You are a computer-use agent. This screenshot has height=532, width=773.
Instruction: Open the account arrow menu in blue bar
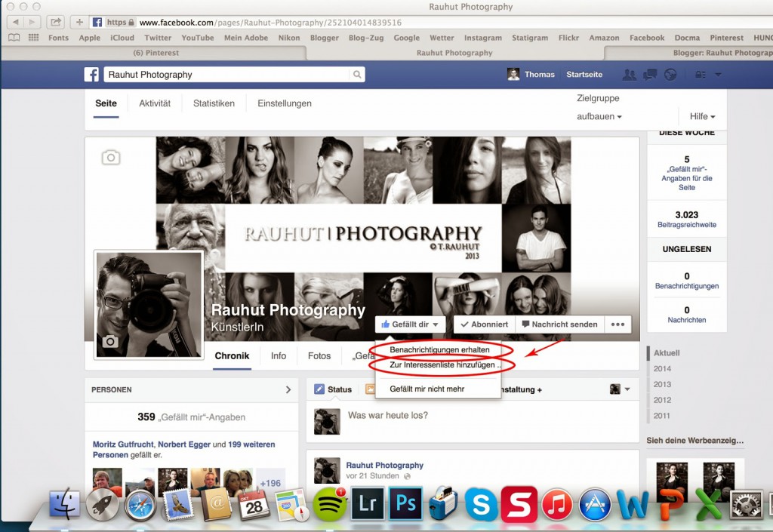click(719, 75)
